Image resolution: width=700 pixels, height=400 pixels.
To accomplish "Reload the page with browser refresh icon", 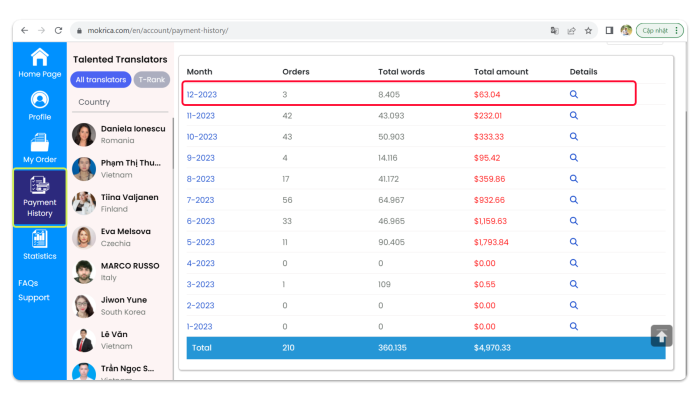I will [x=59, y=30].
